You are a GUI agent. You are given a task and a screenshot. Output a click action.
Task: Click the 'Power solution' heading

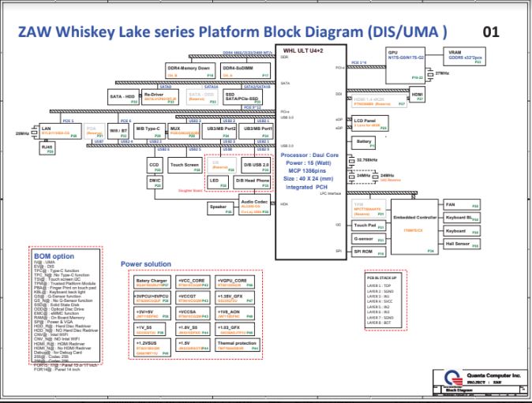point(146,264)
